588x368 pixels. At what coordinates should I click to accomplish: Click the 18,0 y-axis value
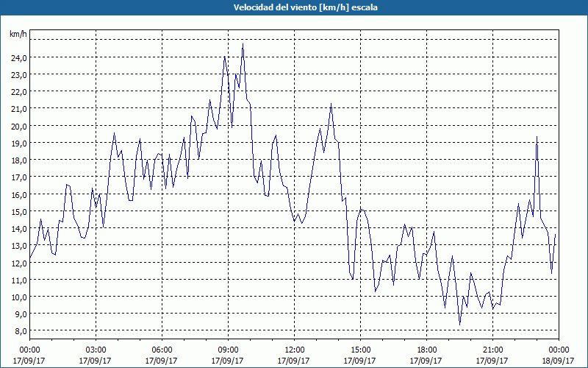click(19, 160)
